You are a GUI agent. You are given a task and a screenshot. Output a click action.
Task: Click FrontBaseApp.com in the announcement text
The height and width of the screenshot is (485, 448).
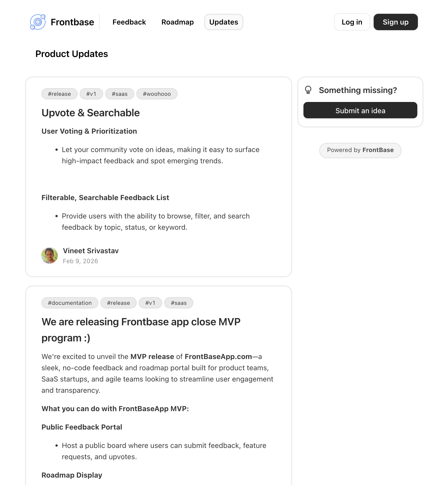pos(218,357)
